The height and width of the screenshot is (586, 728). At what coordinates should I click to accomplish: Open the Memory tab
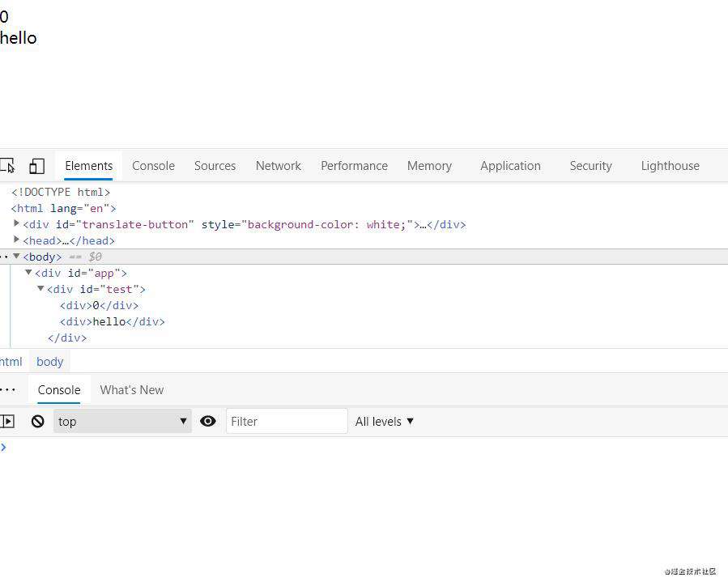click(x=429, y=166)
